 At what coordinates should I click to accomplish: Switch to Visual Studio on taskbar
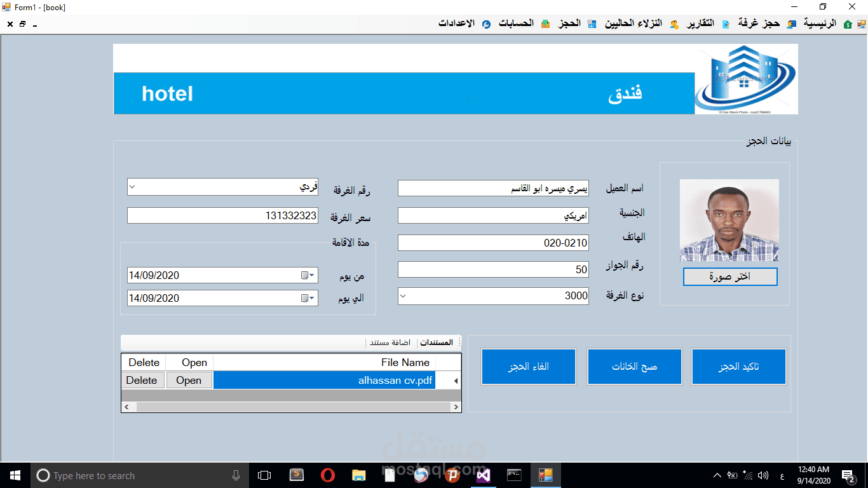483,475
